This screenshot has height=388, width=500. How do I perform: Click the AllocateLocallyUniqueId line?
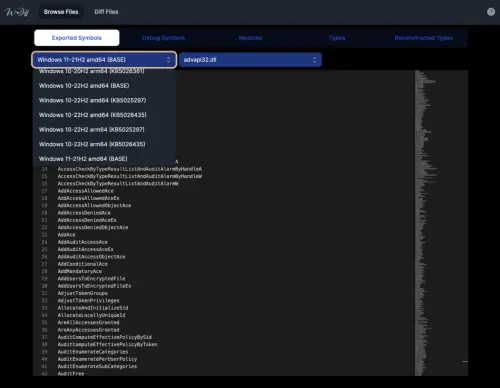click(91, 316)
